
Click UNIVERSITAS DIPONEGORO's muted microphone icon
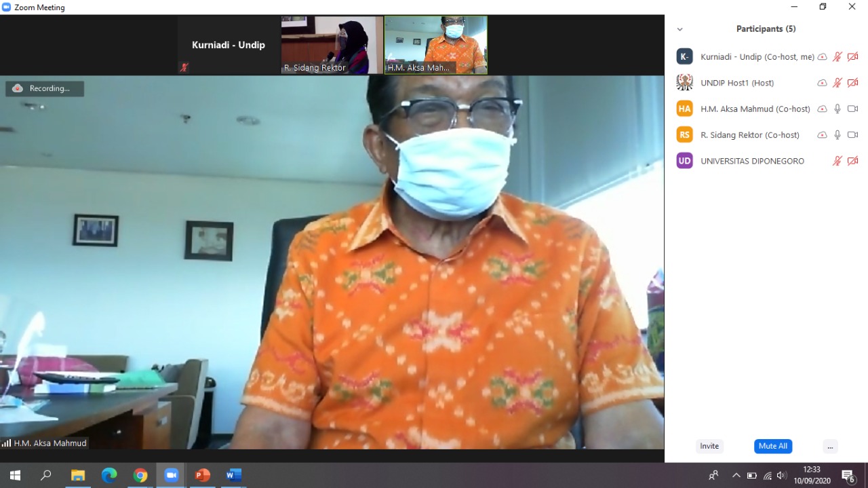(837, 161)
